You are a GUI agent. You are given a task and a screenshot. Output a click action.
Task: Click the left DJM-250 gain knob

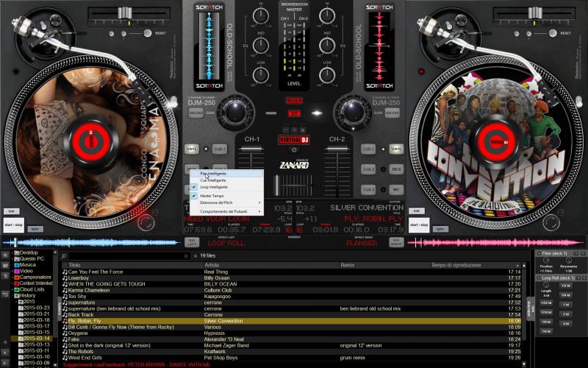[x=235, y=113]
